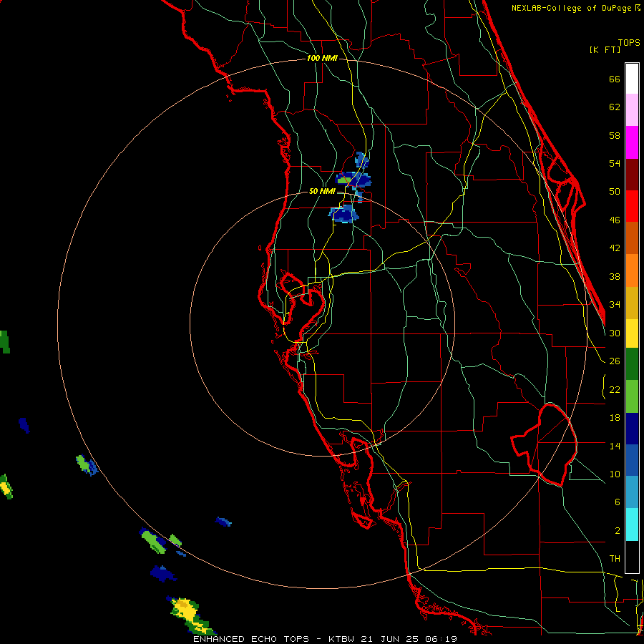This screenshot has width=644, height=644.
Task: Click the '58' legend value
Action: coord(615,135)
